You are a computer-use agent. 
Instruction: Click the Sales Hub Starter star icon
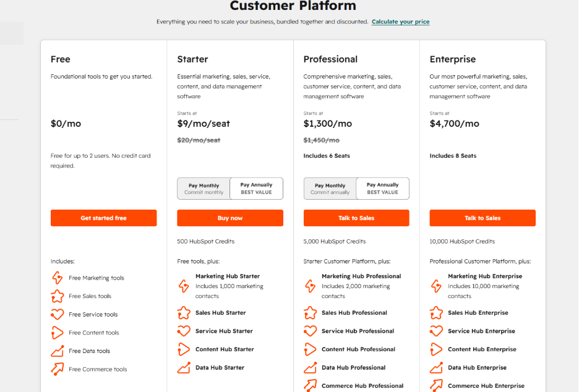click(x=184, y=313)
